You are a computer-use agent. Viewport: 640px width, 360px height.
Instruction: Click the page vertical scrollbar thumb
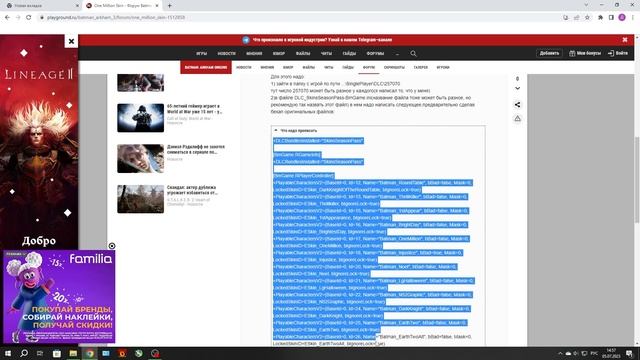click(x=637, y=180)
